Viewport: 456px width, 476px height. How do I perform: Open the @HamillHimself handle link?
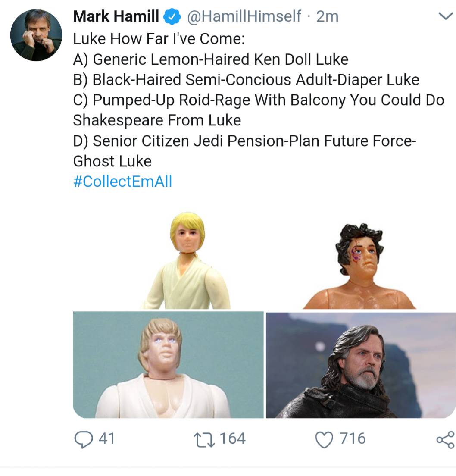(243, 17)
